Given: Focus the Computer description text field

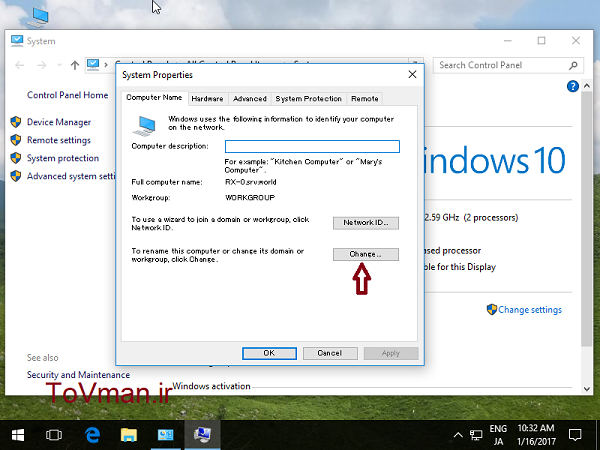Looking at the screenshot, I should click(x=312, y=146).
